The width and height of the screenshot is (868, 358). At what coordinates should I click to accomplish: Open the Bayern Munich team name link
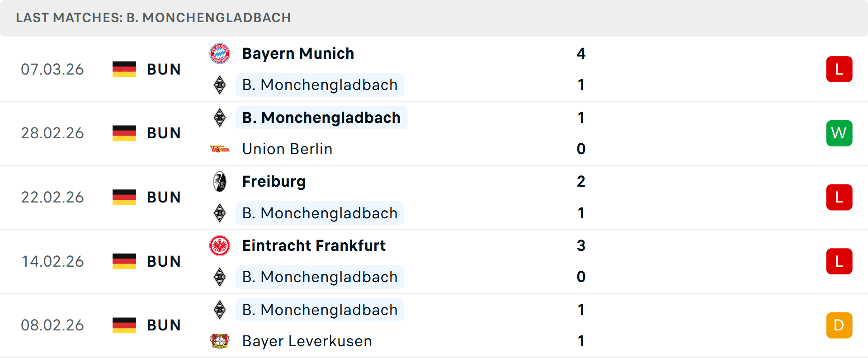coord(298,53)
